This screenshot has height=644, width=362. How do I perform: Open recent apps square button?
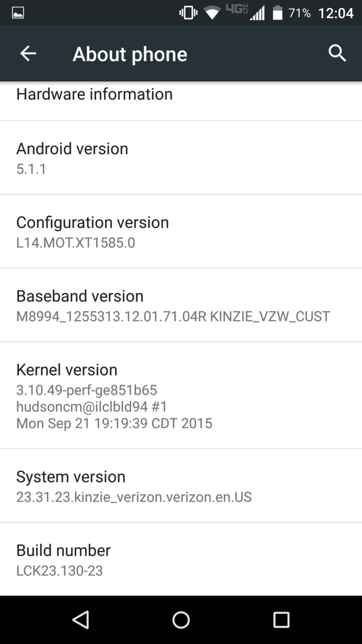tap(281, 619)
